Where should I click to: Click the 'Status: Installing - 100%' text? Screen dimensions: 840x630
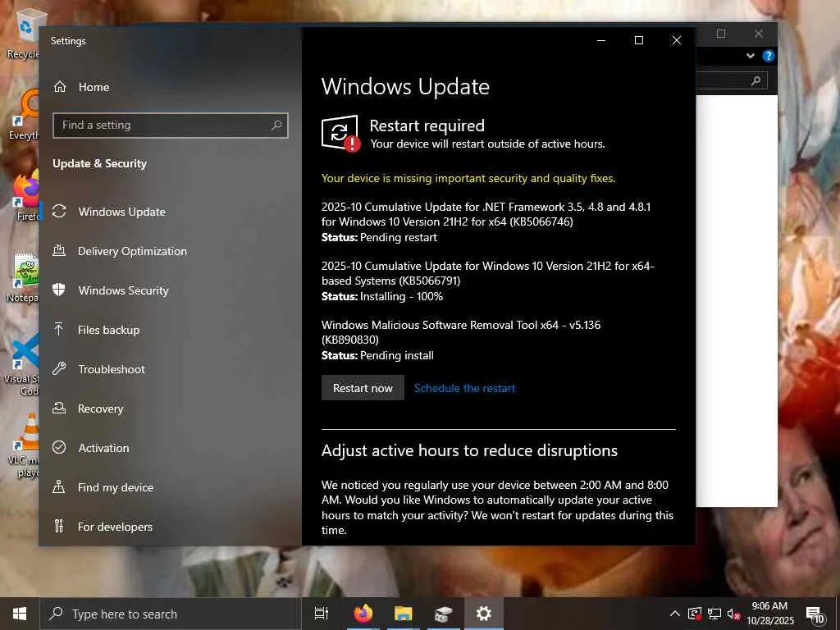click(x=382, y=296)
